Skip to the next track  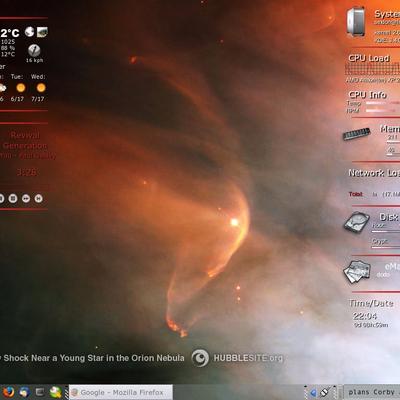coord(38,199)
